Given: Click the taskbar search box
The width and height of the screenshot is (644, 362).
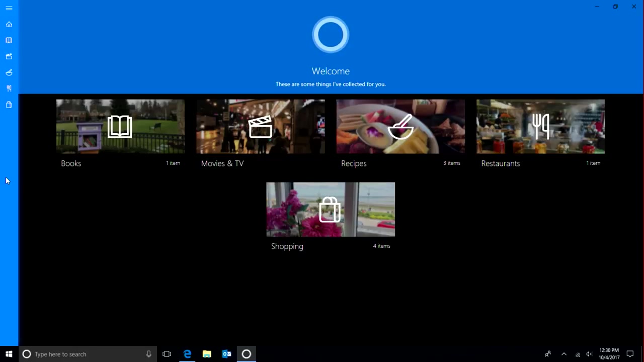Looking at the screenshot, I should click(x=88, y=354).
